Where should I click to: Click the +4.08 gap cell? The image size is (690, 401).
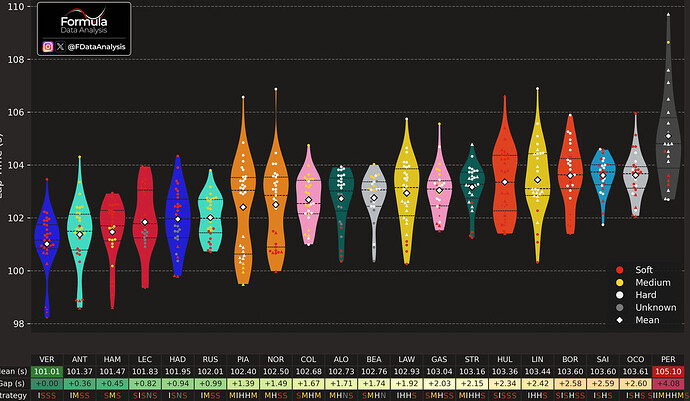668,383
